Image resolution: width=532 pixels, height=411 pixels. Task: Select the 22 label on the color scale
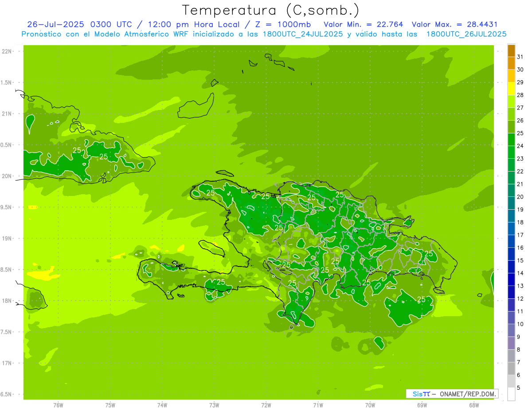click(x=520, y=171)
